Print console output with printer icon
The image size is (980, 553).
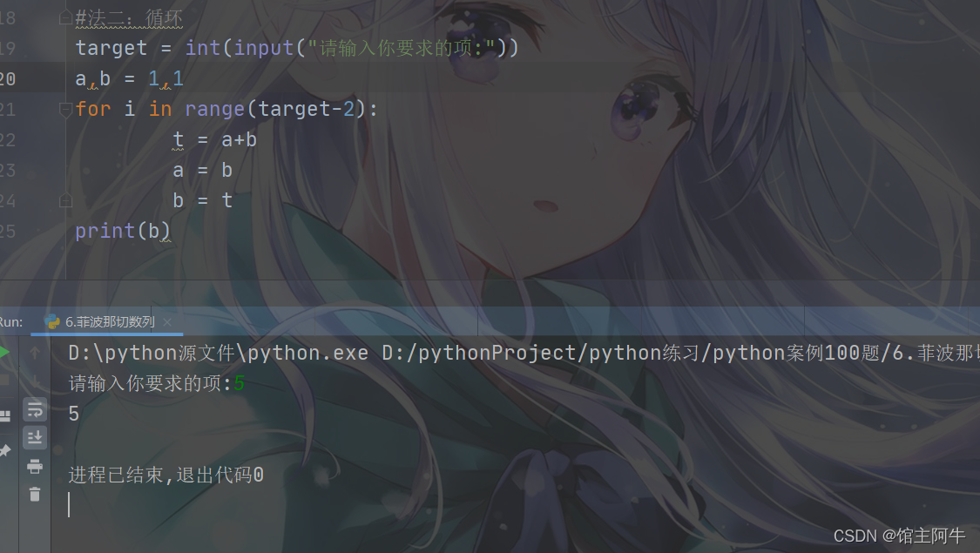pos(35,466)
